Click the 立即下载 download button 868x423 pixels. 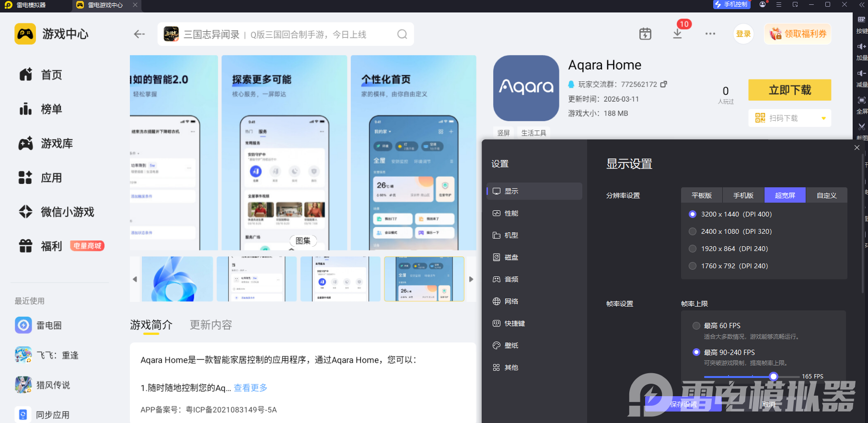pos(790,90)
